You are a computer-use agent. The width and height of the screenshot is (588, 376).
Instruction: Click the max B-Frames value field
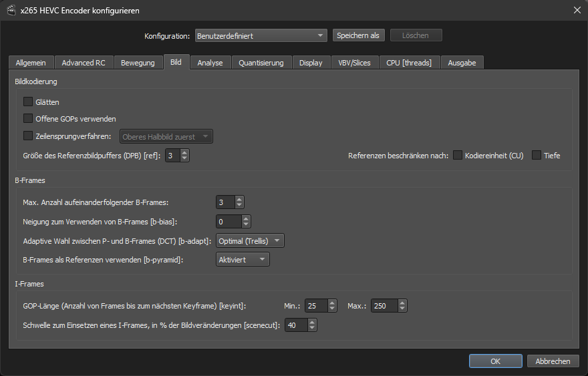(x=225, y=202)
